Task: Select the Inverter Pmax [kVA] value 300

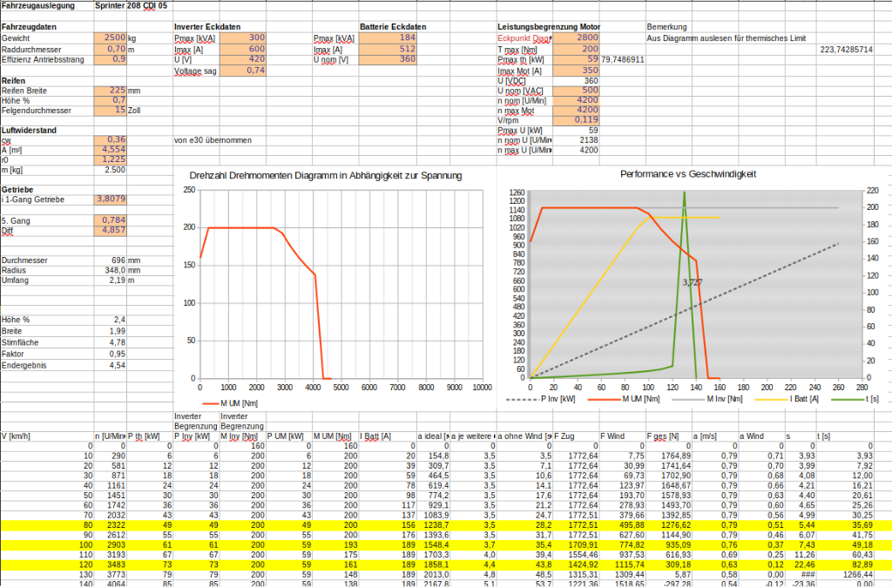Action: (243, 38)
